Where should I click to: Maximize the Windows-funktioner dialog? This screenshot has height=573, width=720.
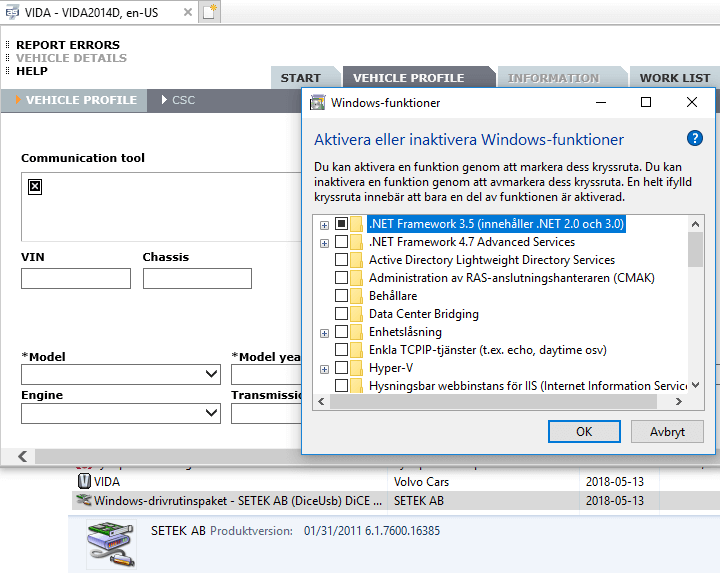click(646, 102)
